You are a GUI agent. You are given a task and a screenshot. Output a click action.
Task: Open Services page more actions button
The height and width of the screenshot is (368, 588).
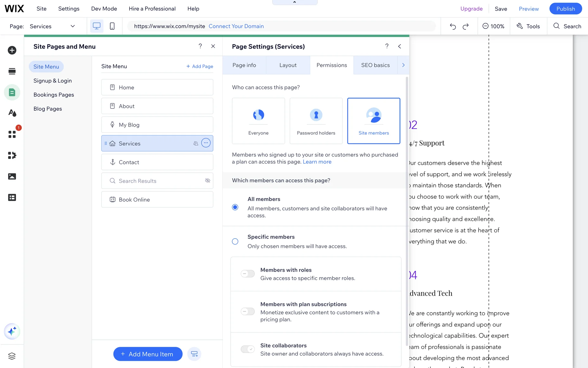[x=206, y=143]
